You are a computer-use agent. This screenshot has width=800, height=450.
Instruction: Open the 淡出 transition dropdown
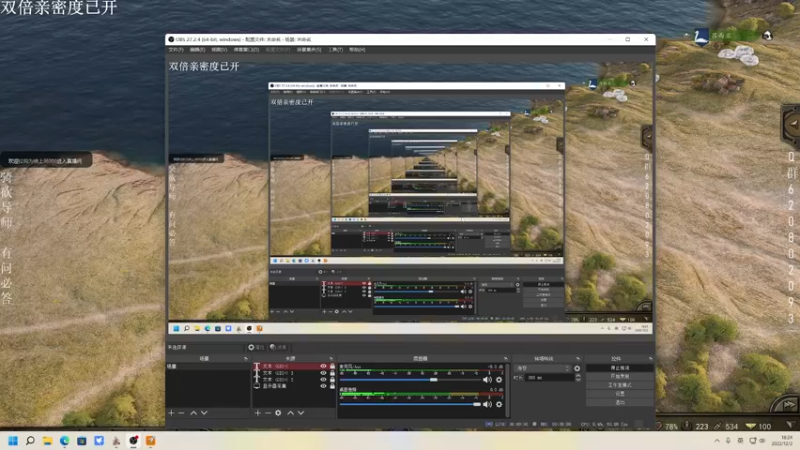click(x=543, y=368)
